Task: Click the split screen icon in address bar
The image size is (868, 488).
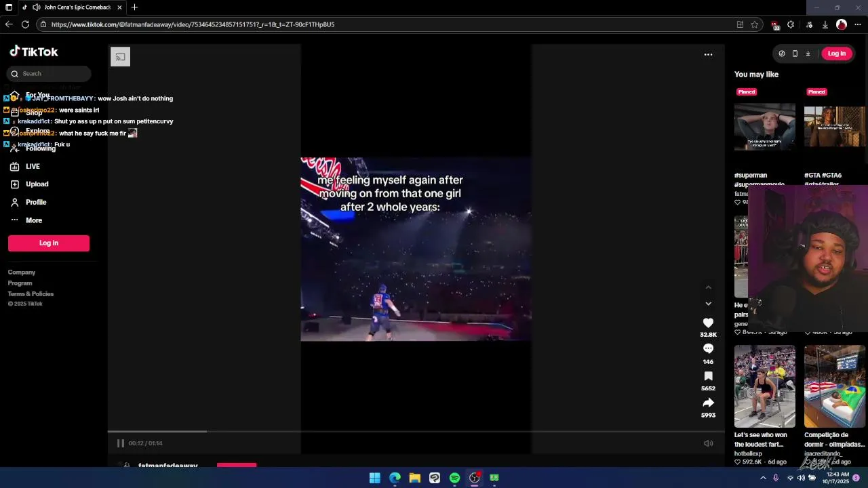Action: pyautogui.click(x=740, y=24)
